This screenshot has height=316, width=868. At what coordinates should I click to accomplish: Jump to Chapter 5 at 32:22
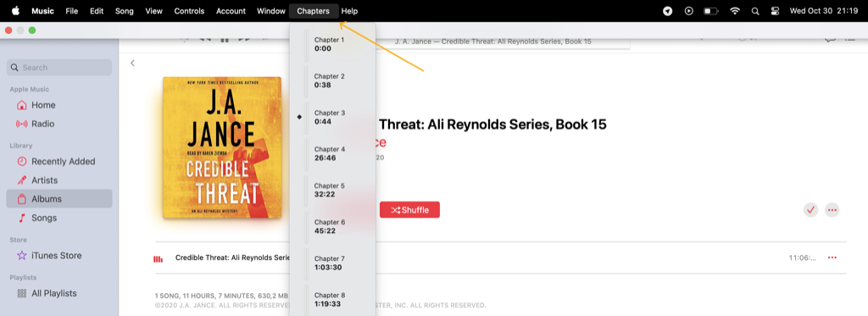pos(332,191)
